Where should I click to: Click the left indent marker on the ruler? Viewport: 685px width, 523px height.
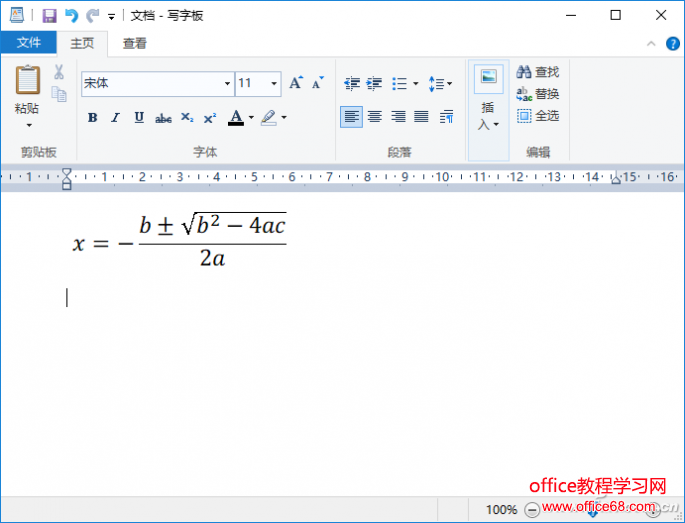tap(66, 179)
